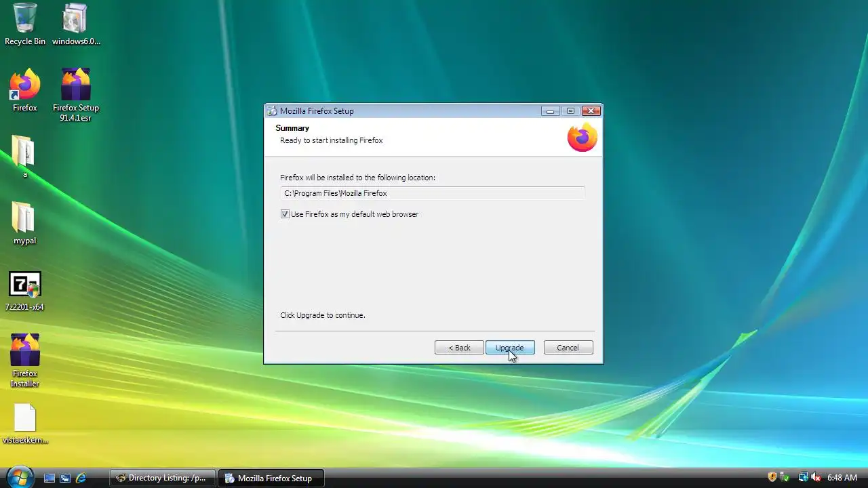Click 'Ready to start installing Firefox' text
Screen dimensions: 868x488
pos(332,140)
